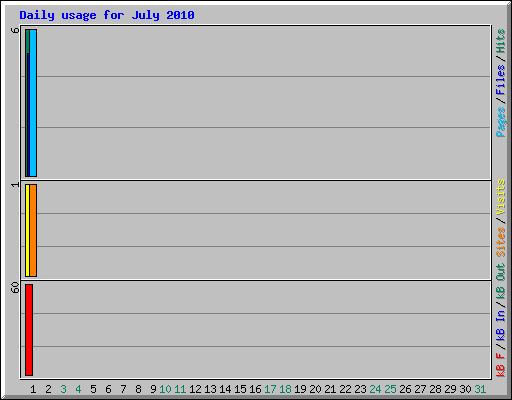
Task: Click the 'Visits' legend label
Action: 500,197
